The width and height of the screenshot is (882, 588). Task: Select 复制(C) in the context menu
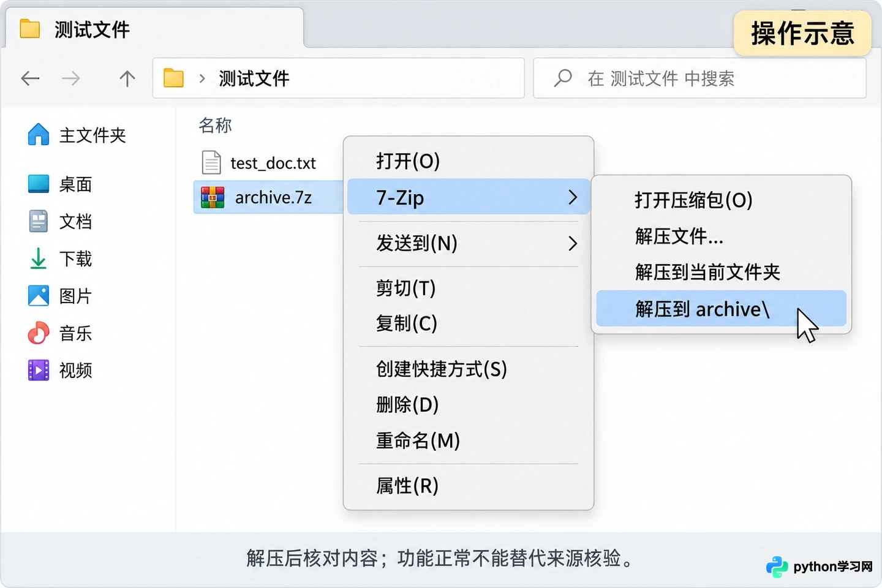click(x=469, y=323)
